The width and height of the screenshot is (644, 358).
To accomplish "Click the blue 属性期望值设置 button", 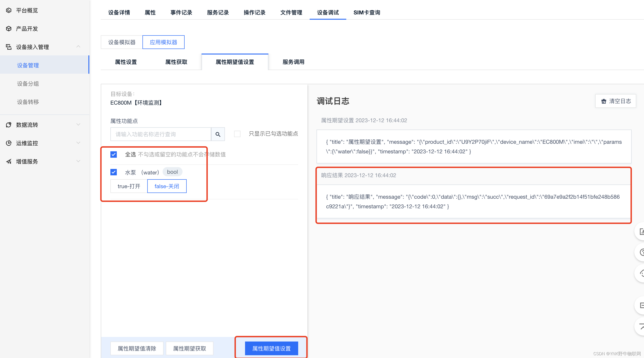I will pos(271,348).
